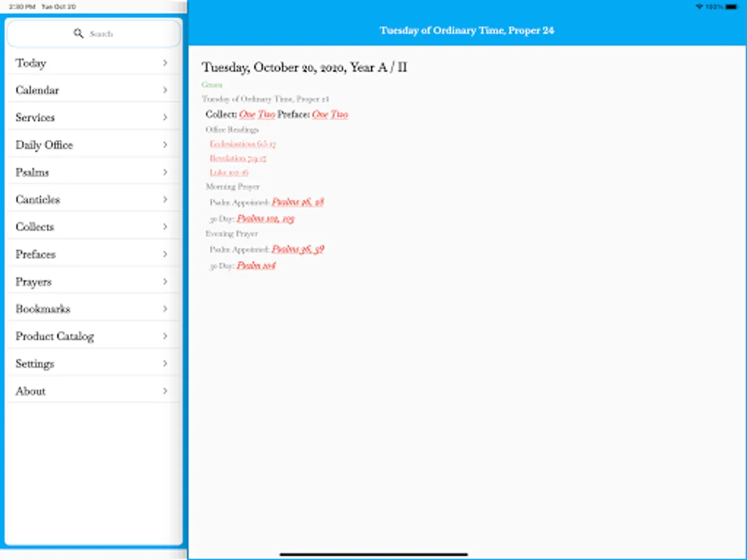Open Psalms 26, 28 for Morning Prayer

coord(298,202)
